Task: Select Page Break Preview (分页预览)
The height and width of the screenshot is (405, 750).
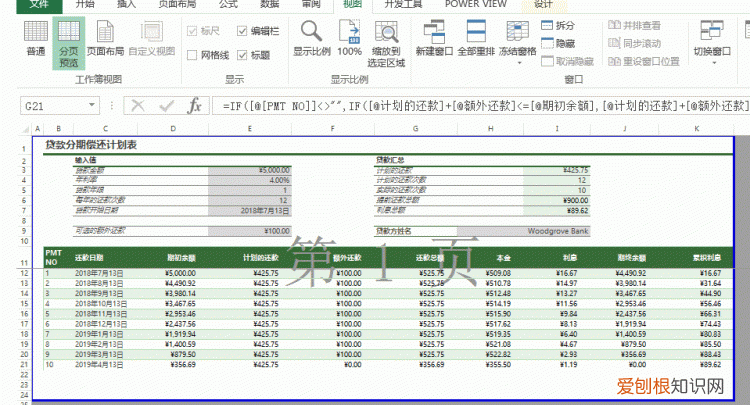Action: 69,44
